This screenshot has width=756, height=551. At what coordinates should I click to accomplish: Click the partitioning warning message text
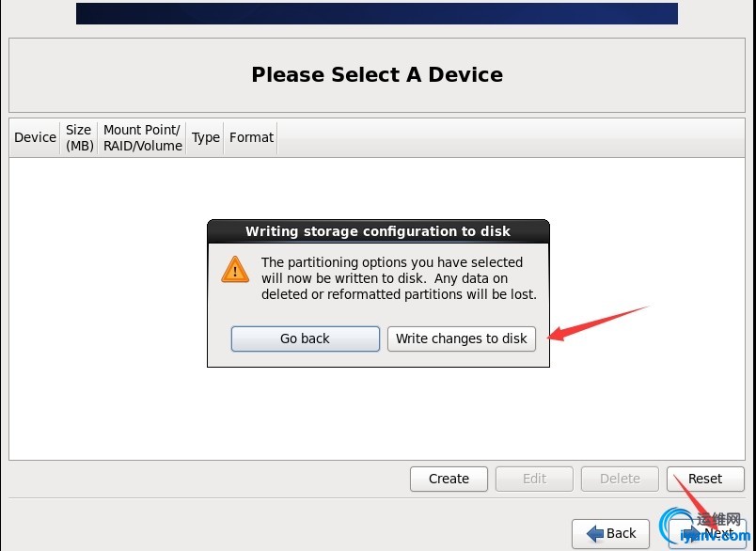coord(399,278)
